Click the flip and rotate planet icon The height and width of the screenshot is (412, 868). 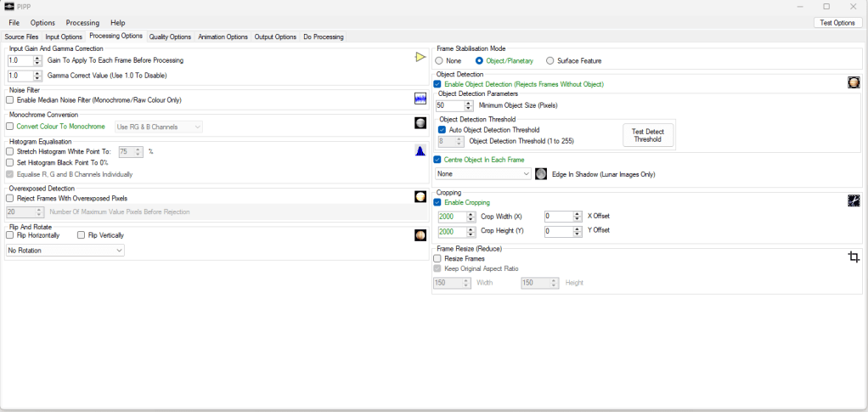pos(420,235)
